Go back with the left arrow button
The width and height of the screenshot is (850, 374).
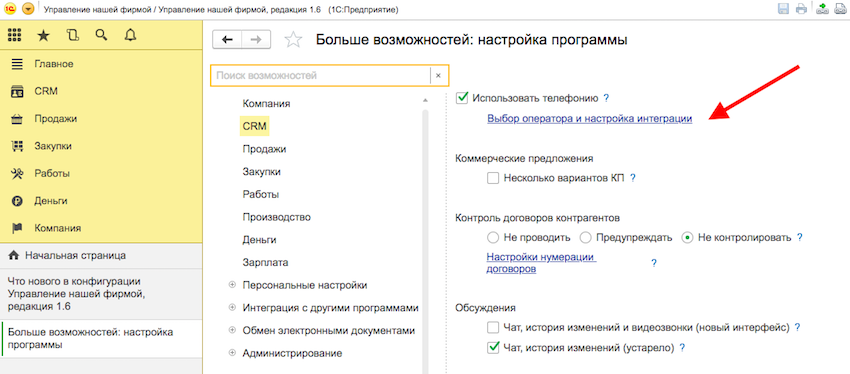tap(227, 40)
